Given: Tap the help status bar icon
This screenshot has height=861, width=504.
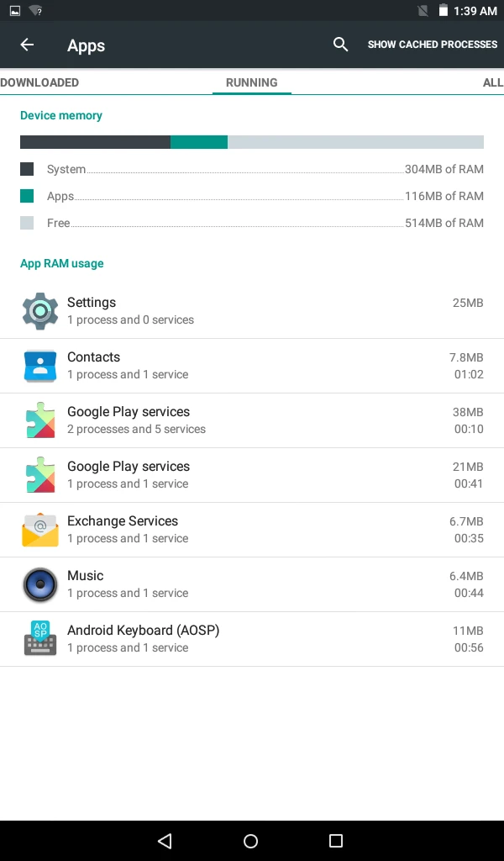Looking at the screenshot, I should pyautogui.click(x=35, y=10).
